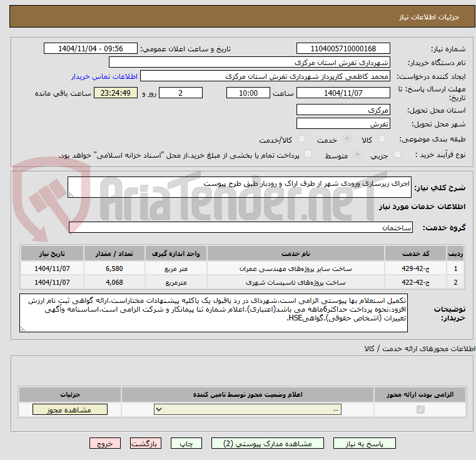
Task: Click the buyer notes textarea resize handle
Action: tap(23, 329)
